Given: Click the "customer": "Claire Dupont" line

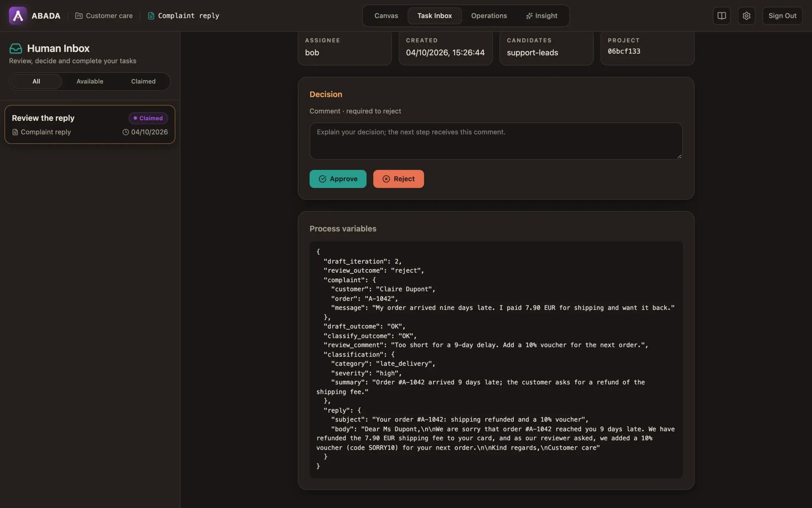Looking at the screenshot, I should [383, 289].
